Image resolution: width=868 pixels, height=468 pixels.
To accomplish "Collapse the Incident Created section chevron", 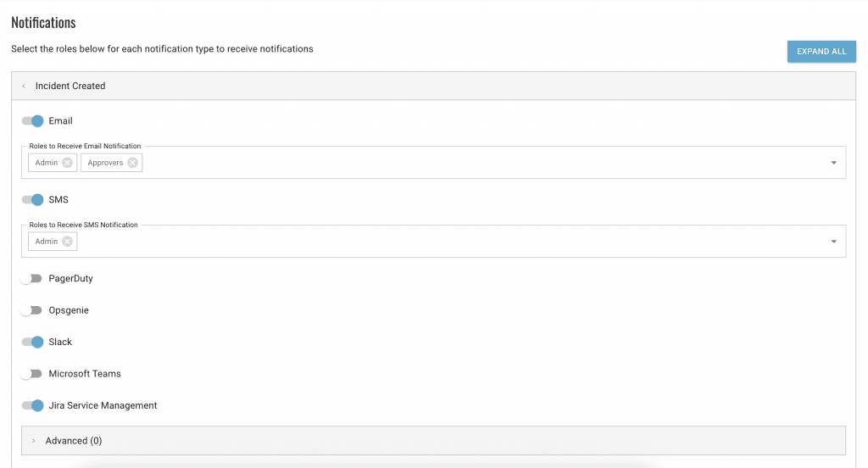I will tap(24, 86).
